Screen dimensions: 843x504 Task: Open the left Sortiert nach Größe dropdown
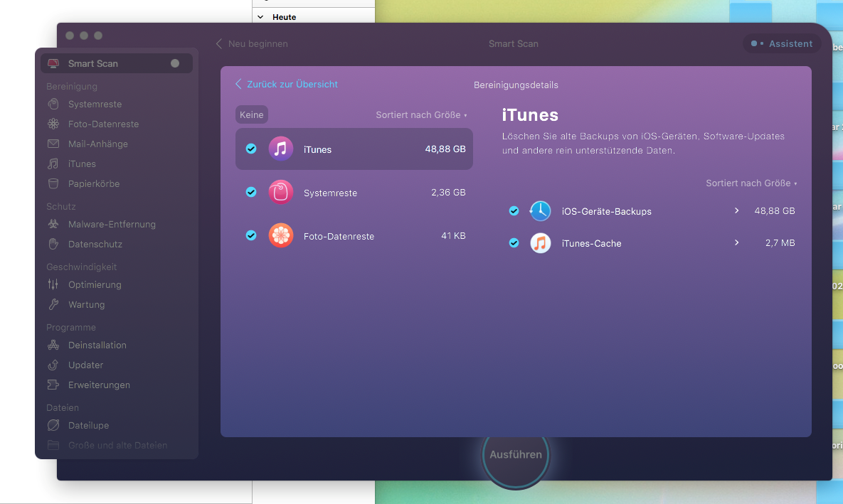pyautogui.click(x=421, y=115)
